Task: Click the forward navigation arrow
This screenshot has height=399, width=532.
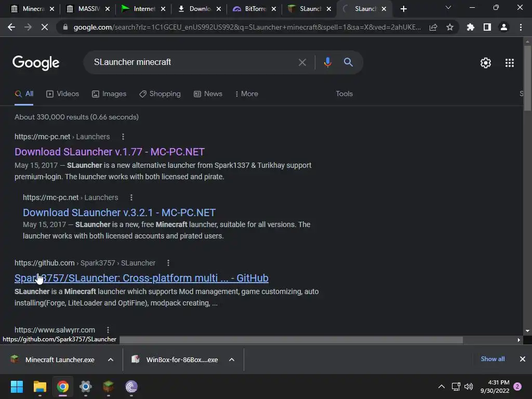Action: [28, 27]
